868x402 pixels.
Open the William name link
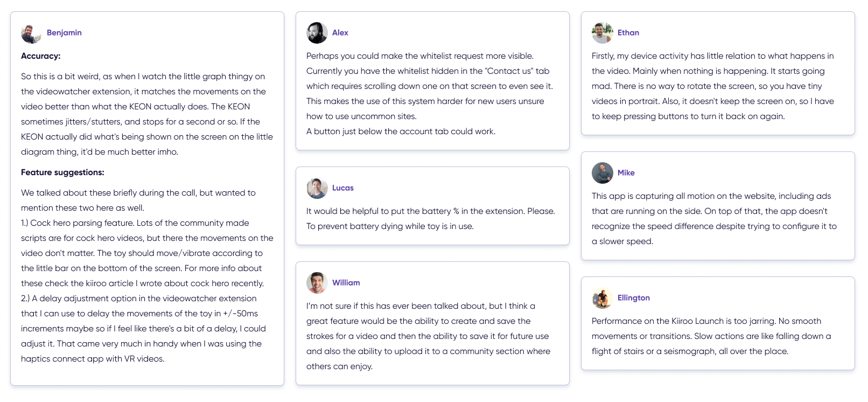tap(346, 283)
